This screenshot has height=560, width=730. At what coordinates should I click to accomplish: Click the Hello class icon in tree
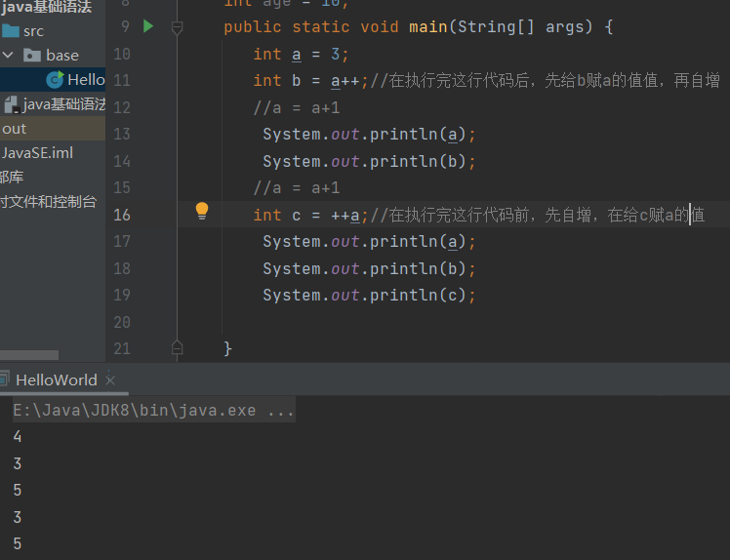pyautogui.click(x=55, y=80)
